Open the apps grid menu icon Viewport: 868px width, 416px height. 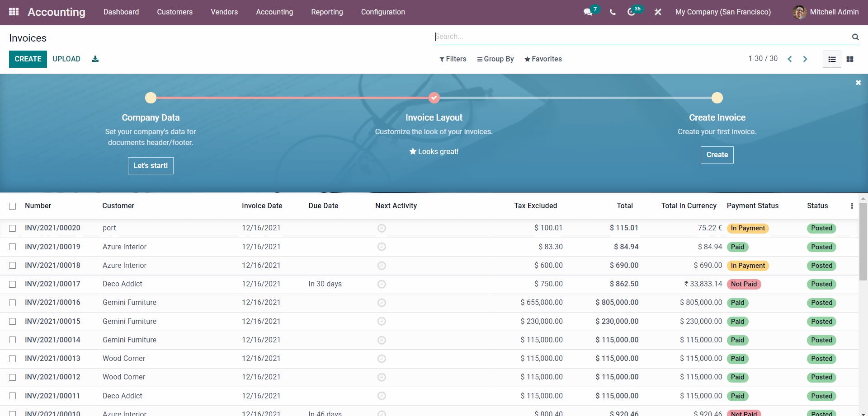(14, 12)
